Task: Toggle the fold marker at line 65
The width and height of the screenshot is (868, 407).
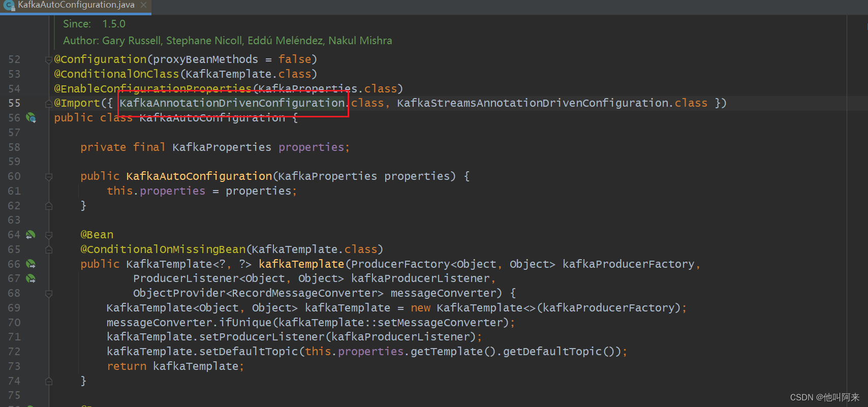Action: [x=49, y=249]
